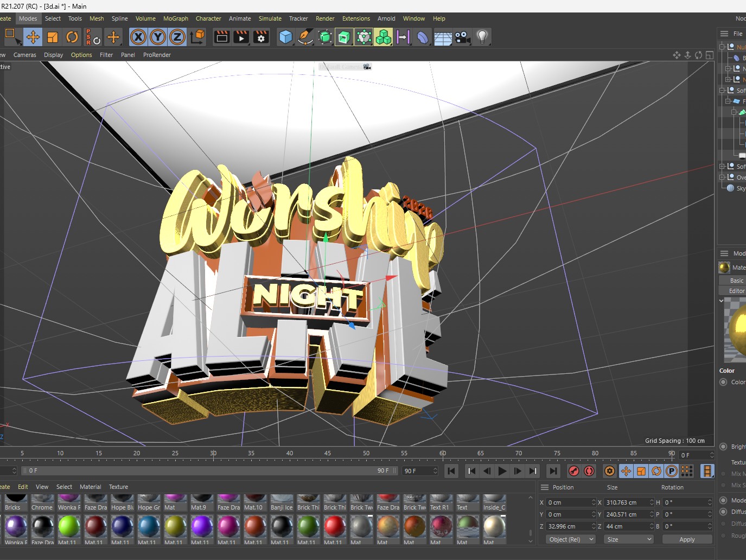
Task: Click the Keyframe Selection icon
Action: pos(610,471)
